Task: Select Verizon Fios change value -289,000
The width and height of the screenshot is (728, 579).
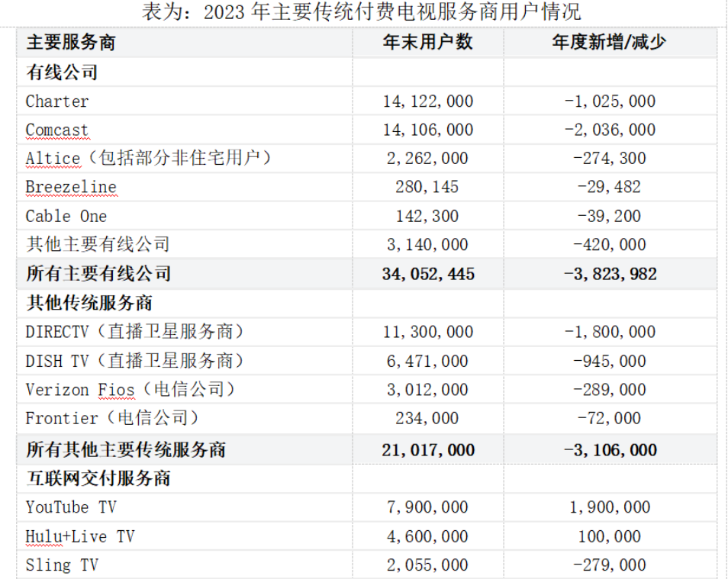Action: (610, 390)
